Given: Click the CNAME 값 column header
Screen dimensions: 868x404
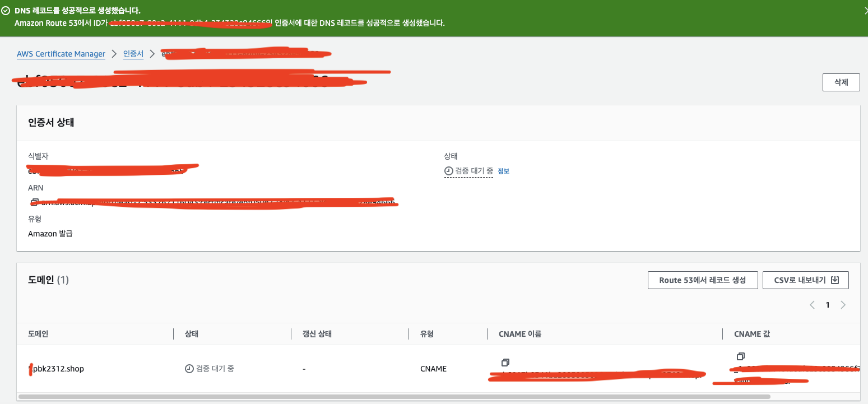Looking at the screenshot, I should pos(753,334).
